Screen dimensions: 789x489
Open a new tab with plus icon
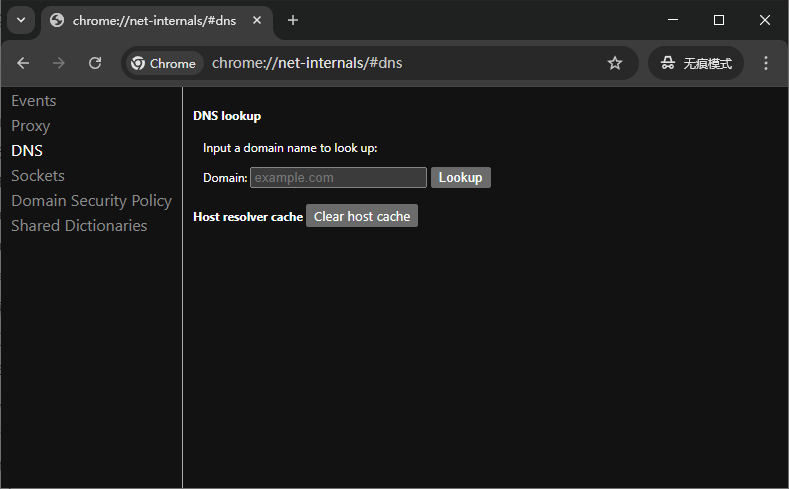(x=293, y=20)
